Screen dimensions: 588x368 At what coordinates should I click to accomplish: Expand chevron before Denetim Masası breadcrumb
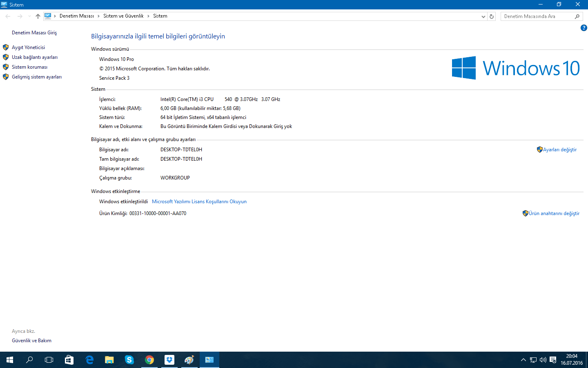[55, 16]
